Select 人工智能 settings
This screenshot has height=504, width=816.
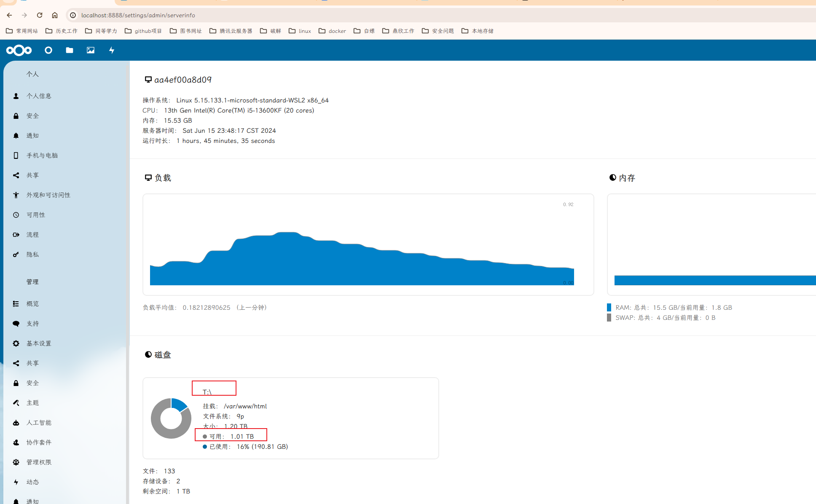[38, 422]
